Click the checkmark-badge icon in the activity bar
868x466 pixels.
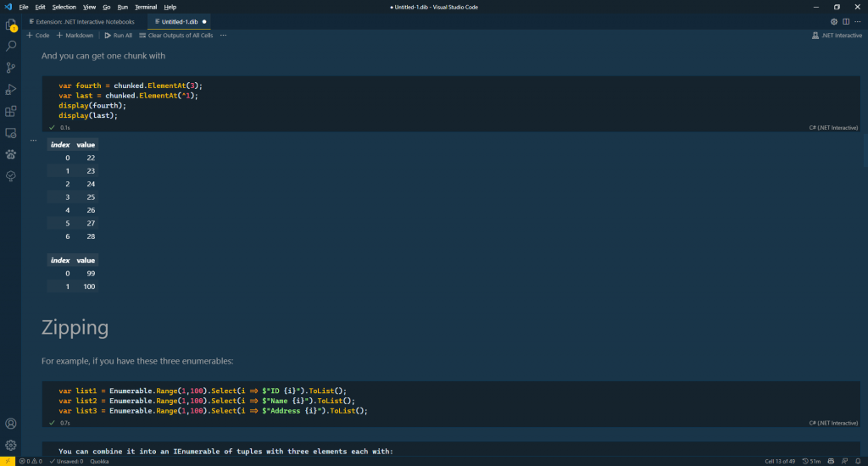(x=10, y=176)
